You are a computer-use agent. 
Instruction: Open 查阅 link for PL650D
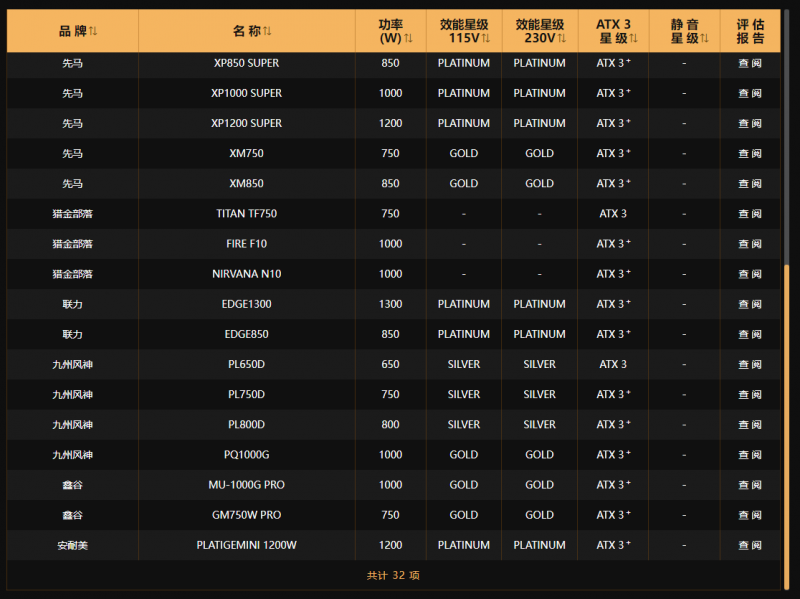coord(750,364)
